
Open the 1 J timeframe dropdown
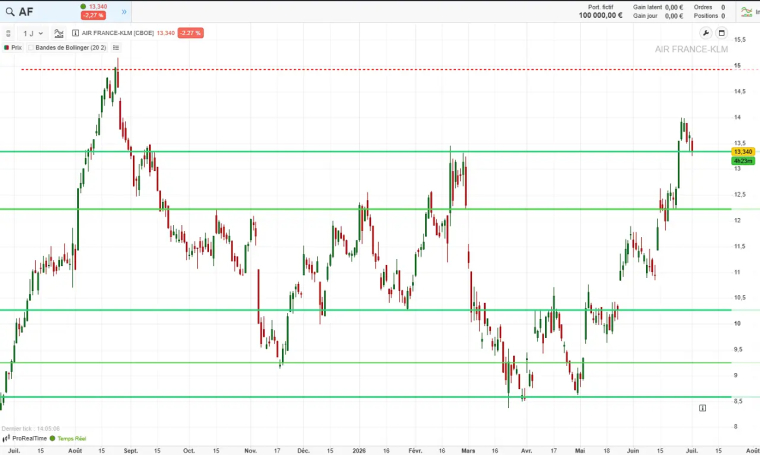pos(32,33)
